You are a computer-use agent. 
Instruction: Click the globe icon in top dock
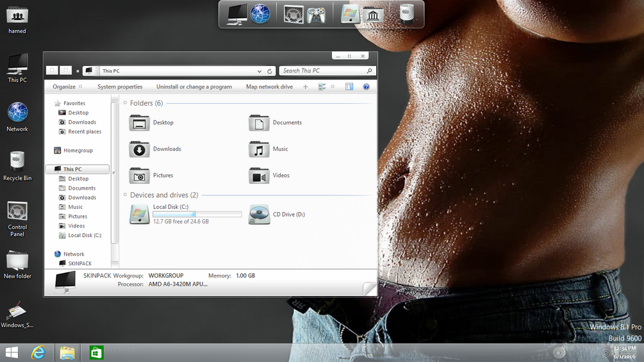click(x=260, y=13)
